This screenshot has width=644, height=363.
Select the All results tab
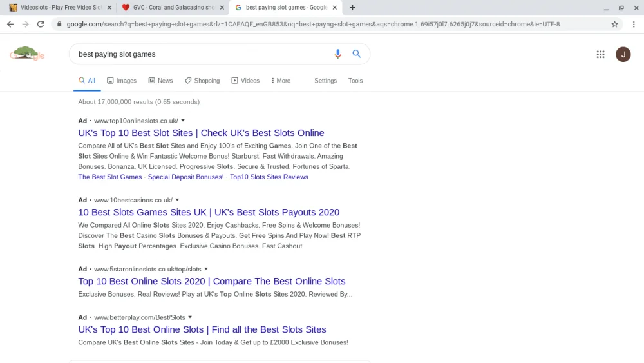click(87, 81)
